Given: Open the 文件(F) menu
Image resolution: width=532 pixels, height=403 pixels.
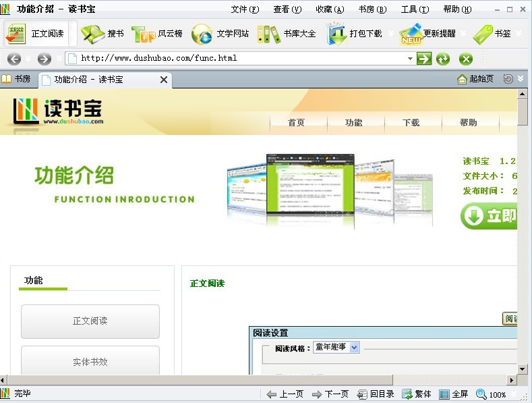Looking at the screenshot, I should click(245, 9).
